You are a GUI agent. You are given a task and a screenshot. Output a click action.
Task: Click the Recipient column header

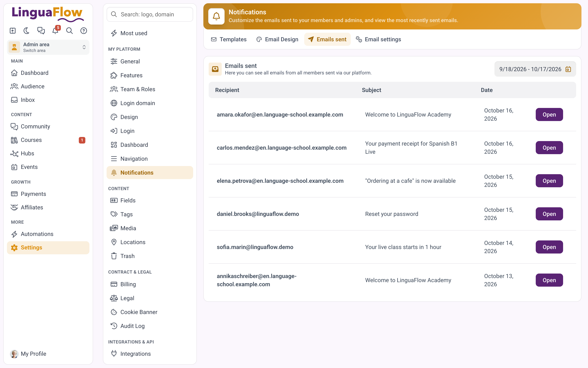(227, 90)
